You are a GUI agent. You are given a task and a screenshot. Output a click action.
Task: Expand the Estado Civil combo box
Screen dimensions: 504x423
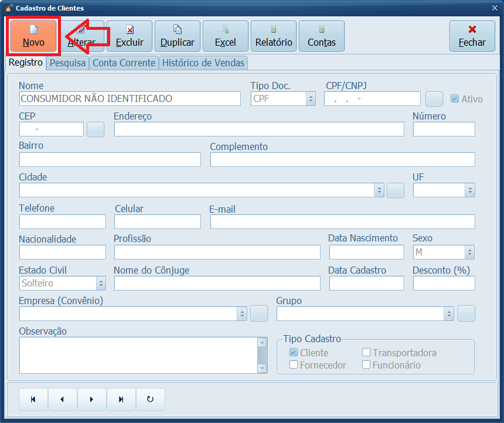click(x=101, y=284)
